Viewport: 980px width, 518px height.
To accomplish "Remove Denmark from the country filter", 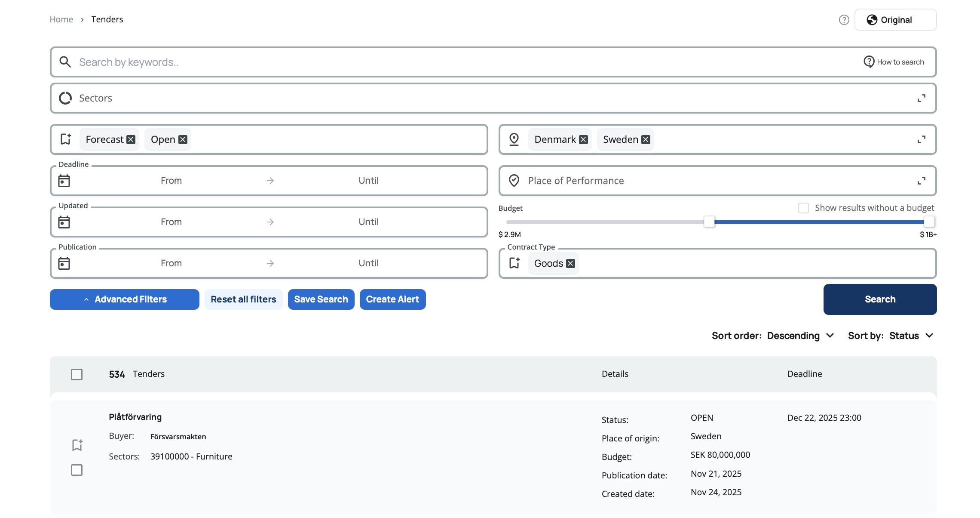I will (x=583, y=139).
